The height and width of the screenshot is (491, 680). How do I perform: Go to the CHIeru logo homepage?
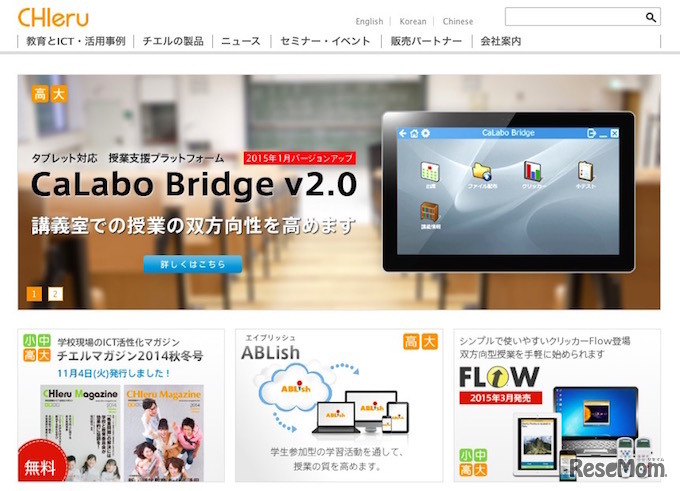coord(53,18)
